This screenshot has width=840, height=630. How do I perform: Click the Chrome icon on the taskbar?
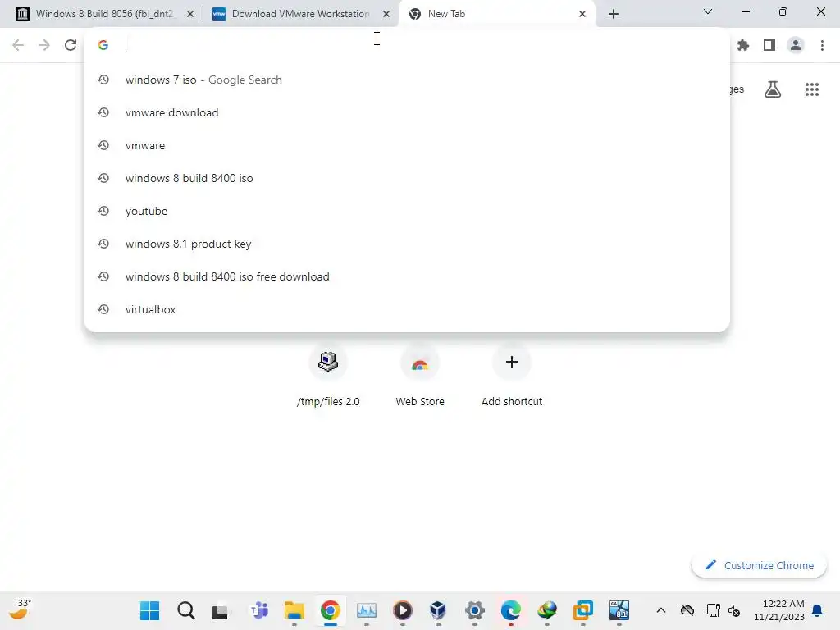point(331,610)
